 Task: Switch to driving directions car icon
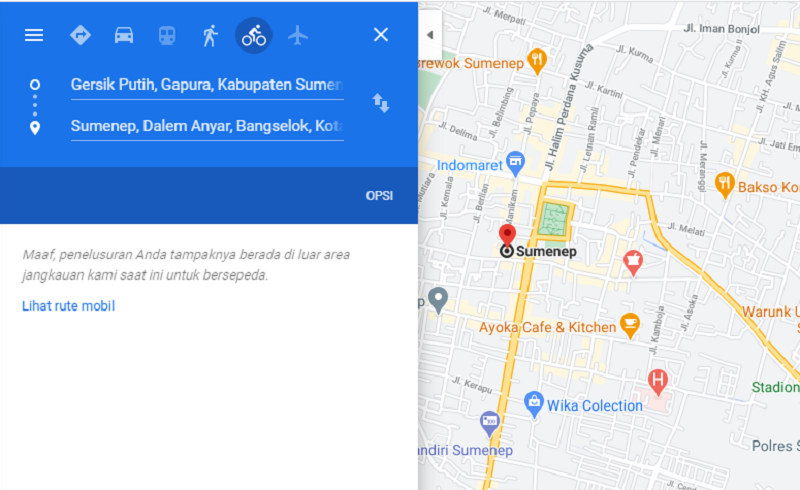[123, 35]
